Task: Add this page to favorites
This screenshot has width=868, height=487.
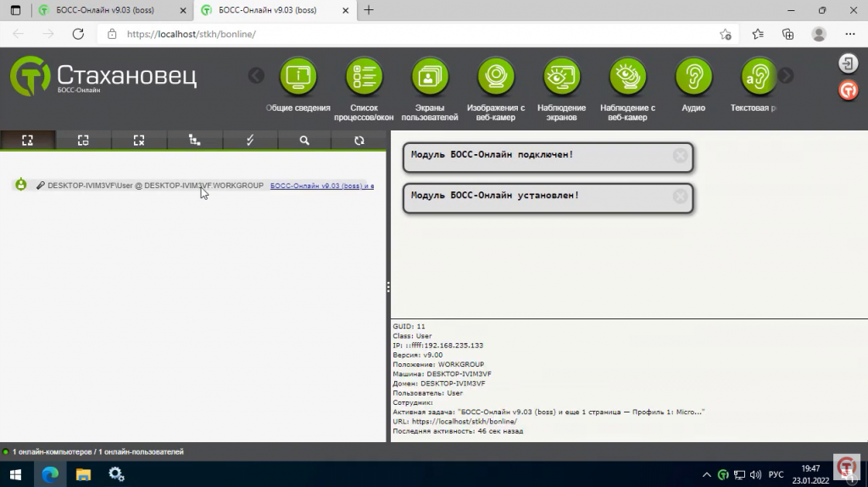Action: [x=726, y=35]
